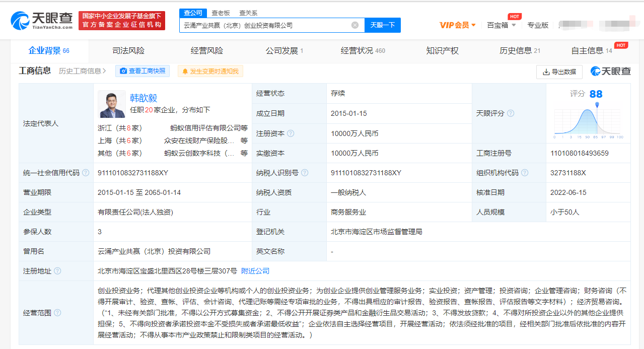The width and height of the screenshot is (644, 349).
Task: Expand 历史工商信息 chevron link
Action: click(83, 72)
